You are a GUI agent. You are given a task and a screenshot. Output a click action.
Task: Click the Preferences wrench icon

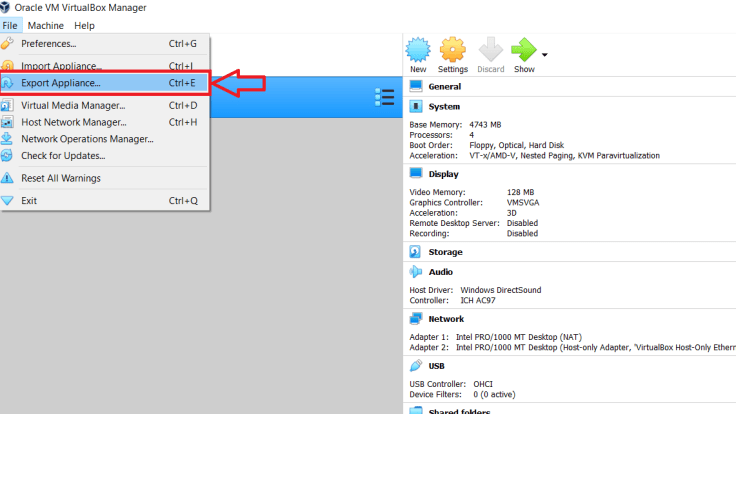pyautogui.click(x=8, y=44)
